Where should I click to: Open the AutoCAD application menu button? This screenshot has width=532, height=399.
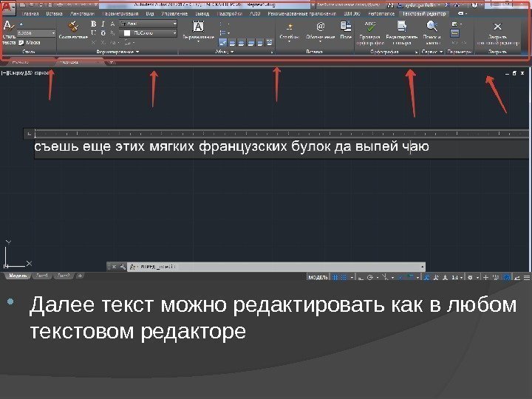point(7,10)
